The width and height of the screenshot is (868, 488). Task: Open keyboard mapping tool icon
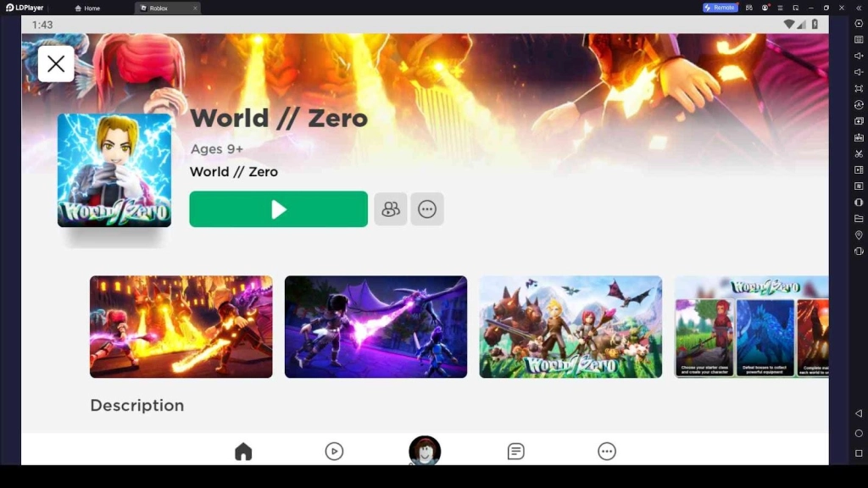[859, 40]
